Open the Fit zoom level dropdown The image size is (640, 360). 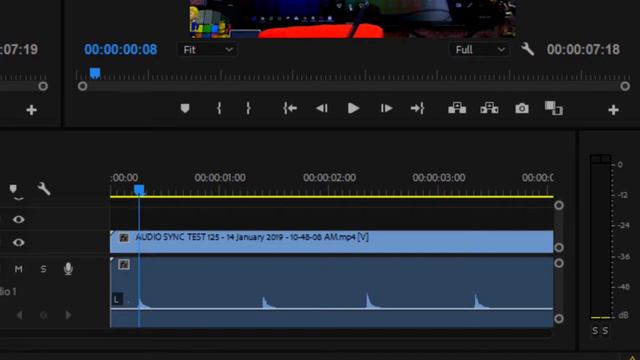[x=208, y=50]
